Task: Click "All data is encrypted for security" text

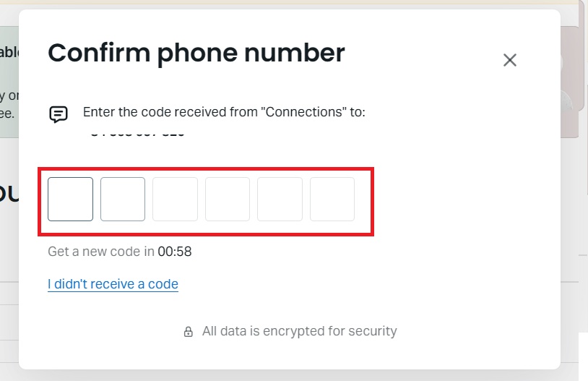Action: coord(299,331)
